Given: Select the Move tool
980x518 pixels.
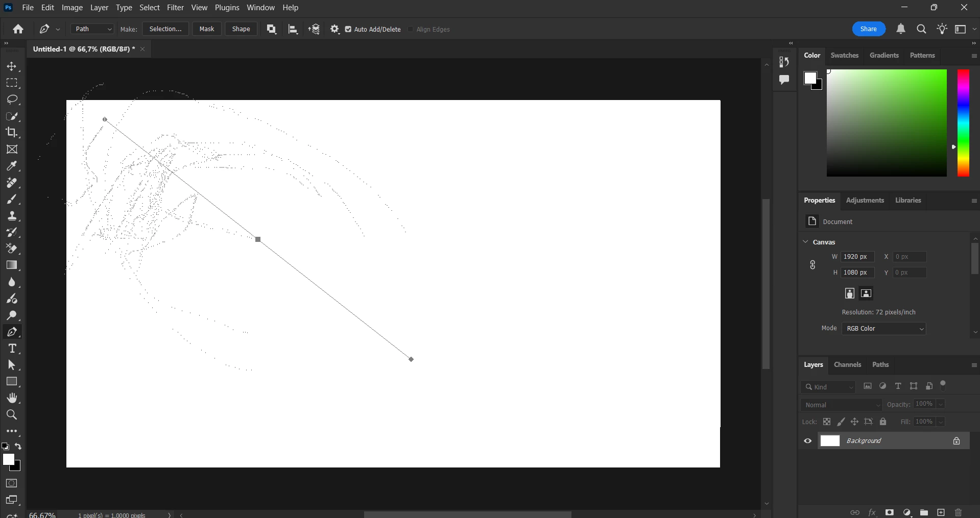Looking at the screenshot, I should pyautogui.click(x=12, y=66).
